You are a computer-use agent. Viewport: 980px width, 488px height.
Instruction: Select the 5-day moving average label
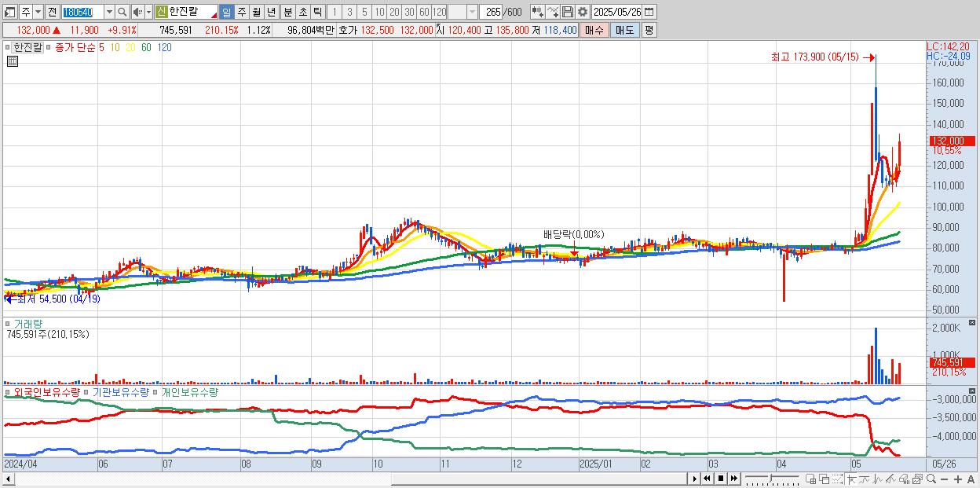click(101, 47)
